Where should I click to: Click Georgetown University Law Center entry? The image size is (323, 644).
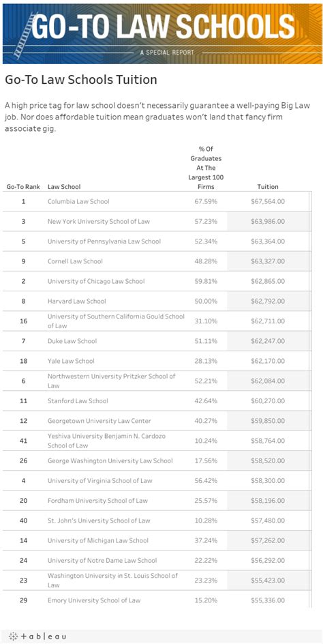[x=99, y=420]
